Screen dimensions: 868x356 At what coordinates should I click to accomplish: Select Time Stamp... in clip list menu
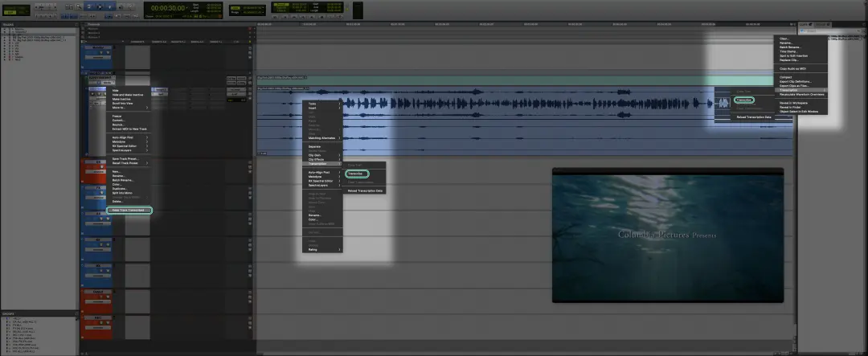click(x=800, y=51)
